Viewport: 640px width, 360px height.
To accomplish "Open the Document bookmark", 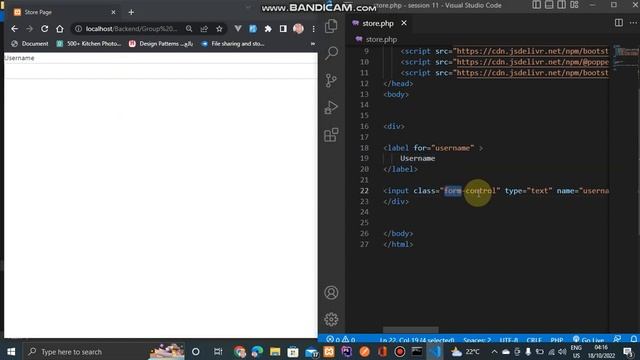I will tap(30, 44).
